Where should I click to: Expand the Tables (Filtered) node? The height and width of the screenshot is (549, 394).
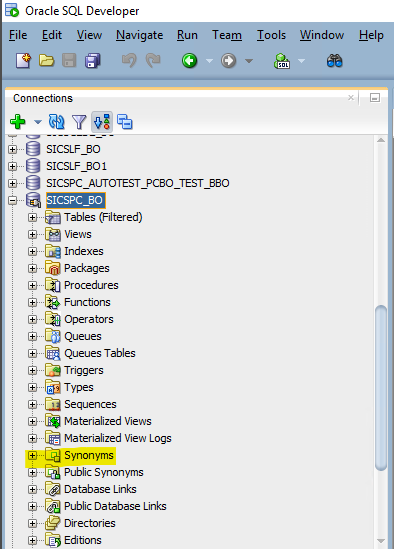[32, 217]
